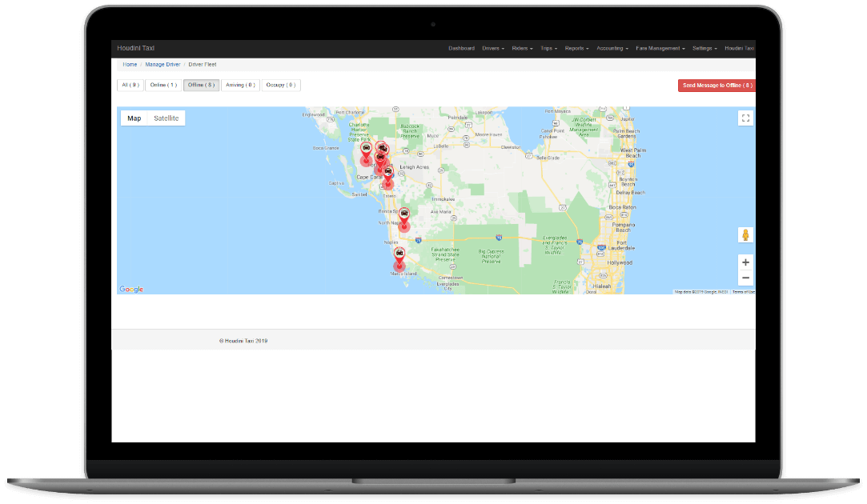This screenshot has height=504, width=867.
Task: Click the Lehigh Acres map label
Action: (414, 167)
